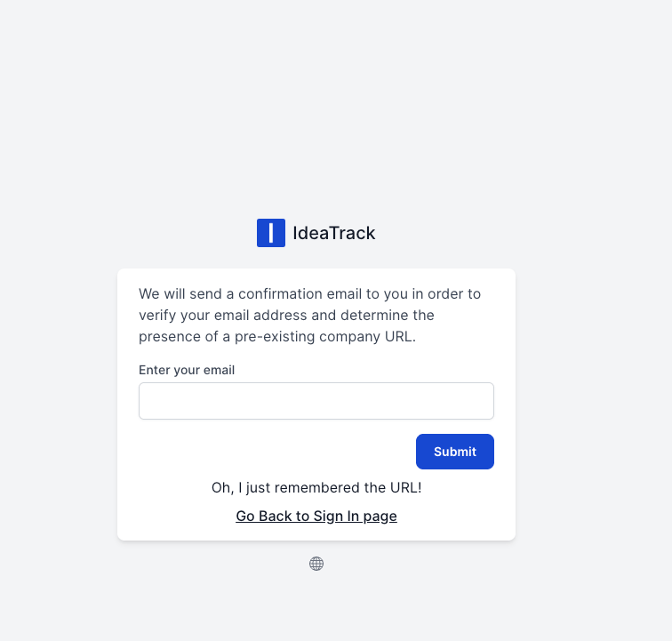Select the white letter I in the logo
The height and width of the screenshot is (641, 672).
click(271, 233)
